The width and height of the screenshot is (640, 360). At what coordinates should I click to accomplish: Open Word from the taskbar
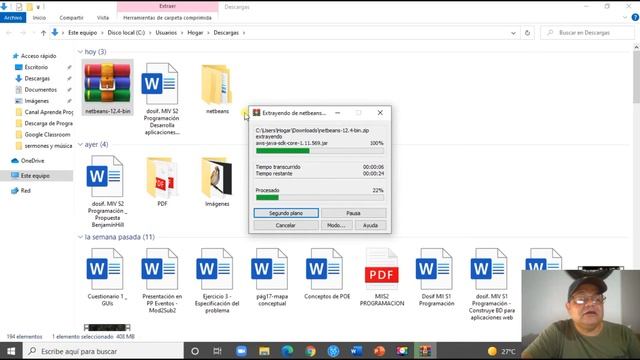356,351
